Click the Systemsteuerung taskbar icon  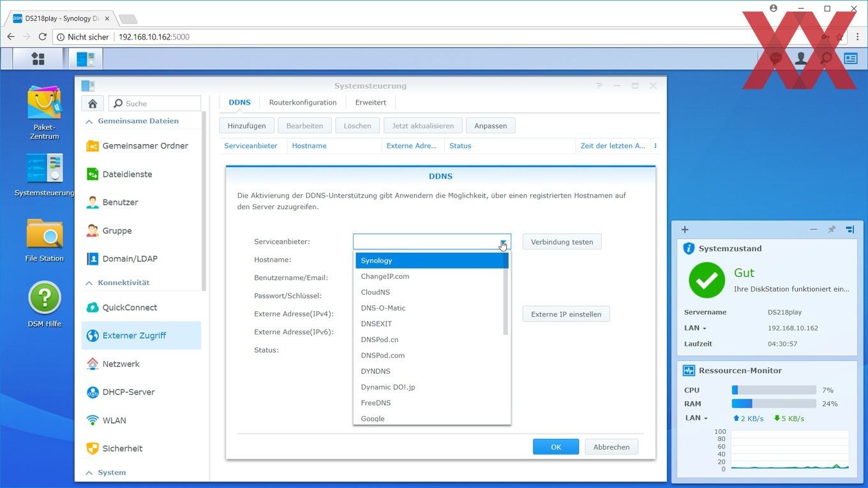pyautogui.click(x=86, y=59)
